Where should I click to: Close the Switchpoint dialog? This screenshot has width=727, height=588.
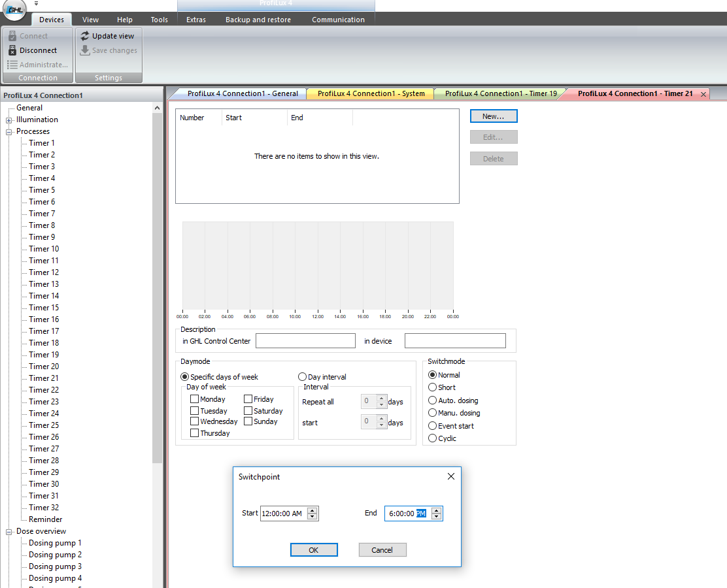click(450, 476)
